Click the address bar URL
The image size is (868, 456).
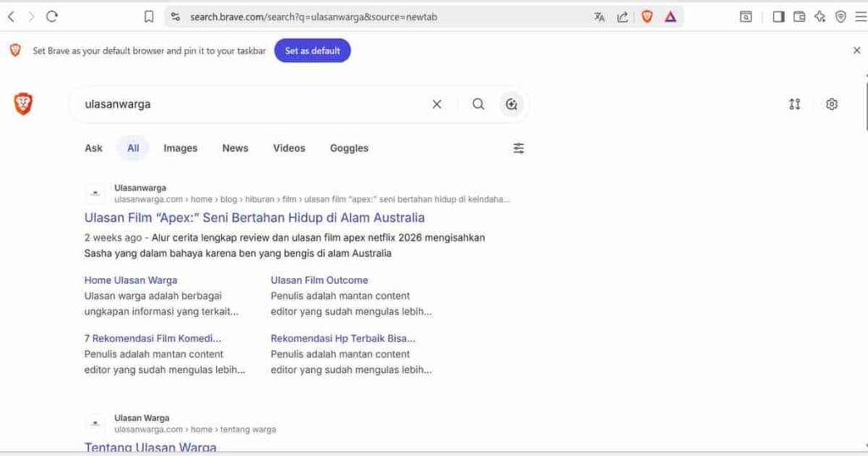314,17
